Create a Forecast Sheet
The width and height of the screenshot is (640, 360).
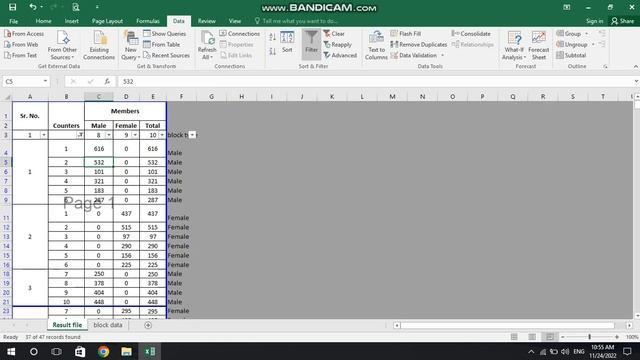(x=538, y=45)
